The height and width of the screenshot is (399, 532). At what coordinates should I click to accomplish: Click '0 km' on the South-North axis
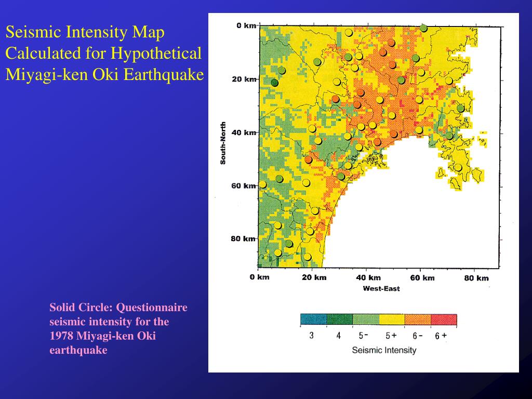[x=246, y=25]
